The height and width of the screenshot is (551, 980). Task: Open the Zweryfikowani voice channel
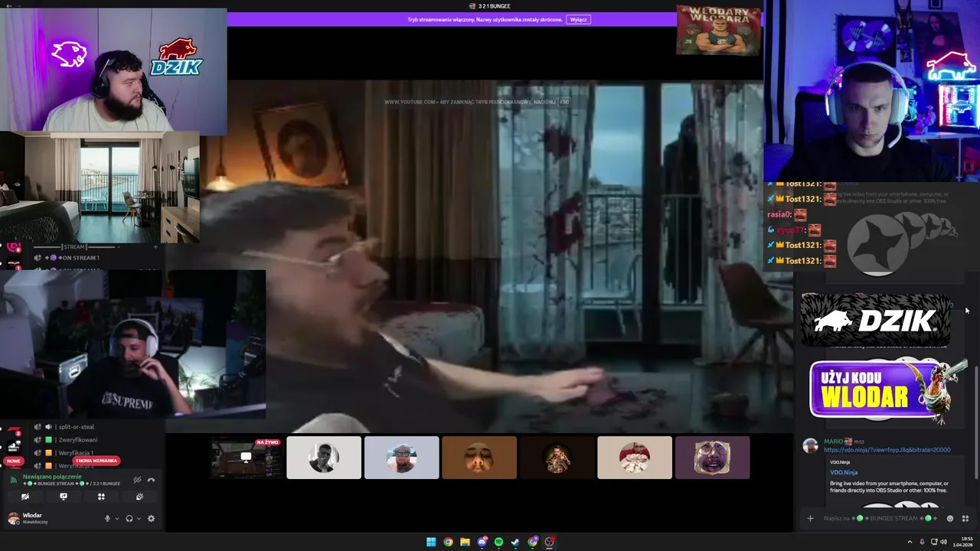click(x=78, y=440)
